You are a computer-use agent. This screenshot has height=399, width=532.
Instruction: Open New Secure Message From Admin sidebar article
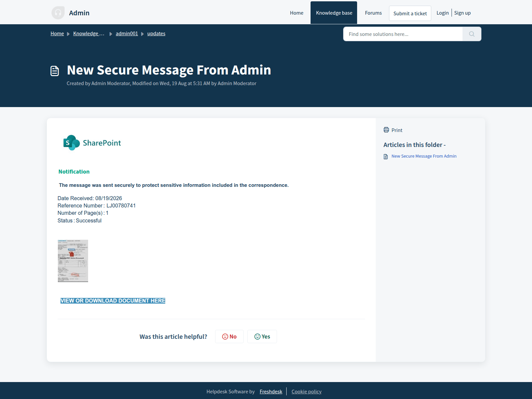[x=424, y=156]
